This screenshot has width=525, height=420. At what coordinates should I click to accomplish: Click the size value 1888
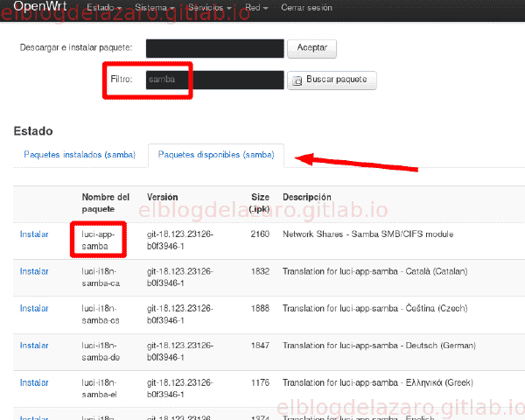pyautogui.click(x=260, y=308)
